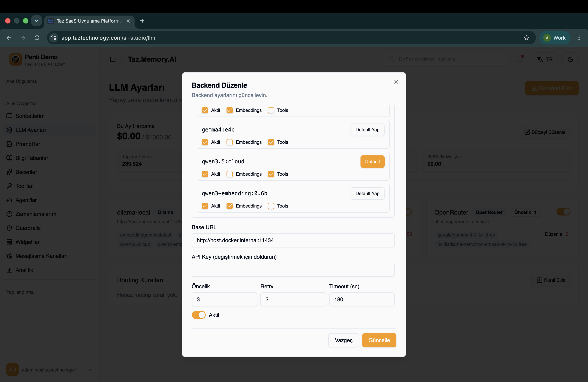Uncheck Embeddings for qwen3-embedding:0.6b
This screenshot has width=588, height=382.
[x=229, y=206]
